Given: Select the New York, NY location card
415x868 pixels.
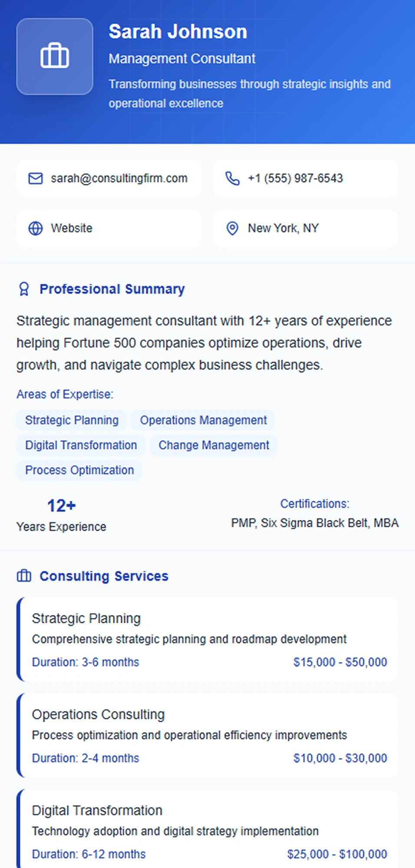Looking at the screenshot, I should [x=306, y=228].
